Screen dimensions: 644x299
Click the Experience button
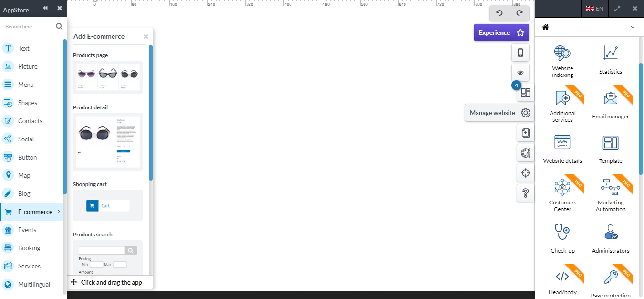point(501,32)
